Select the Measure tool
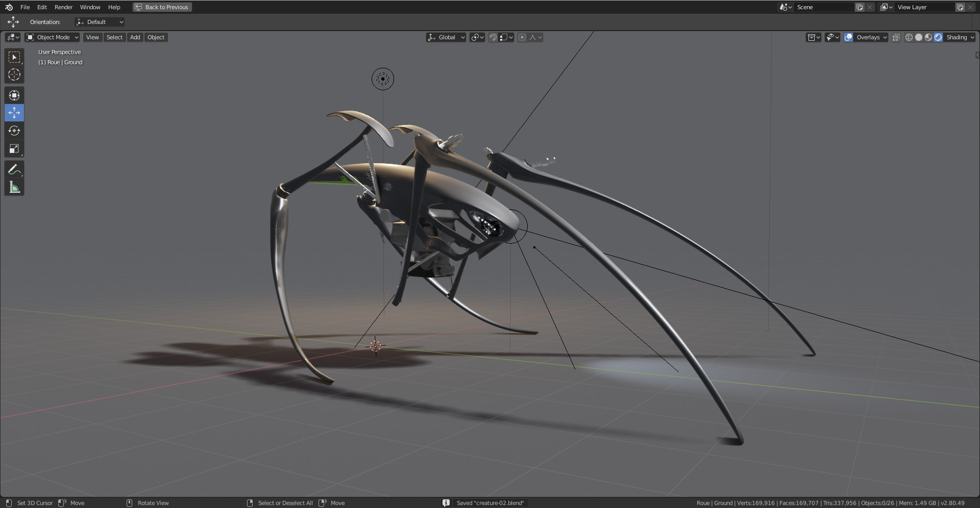This screenshot has width=980, height=508. coord(14,187)
